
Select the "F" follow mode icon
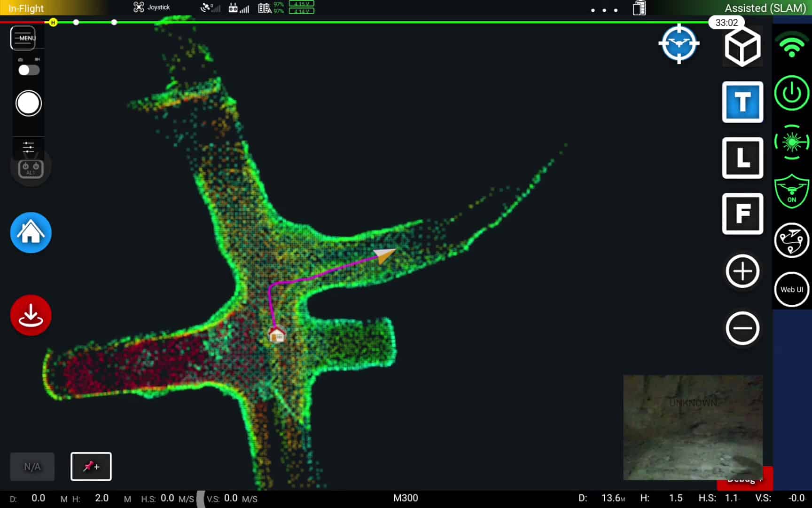(x=742, y=214)
